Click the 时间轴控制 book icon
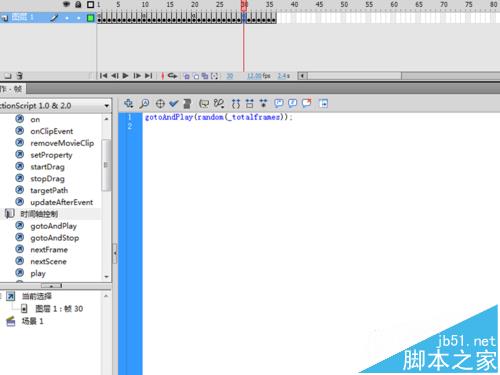Viewport: 500px width, 375px height. 10,214
